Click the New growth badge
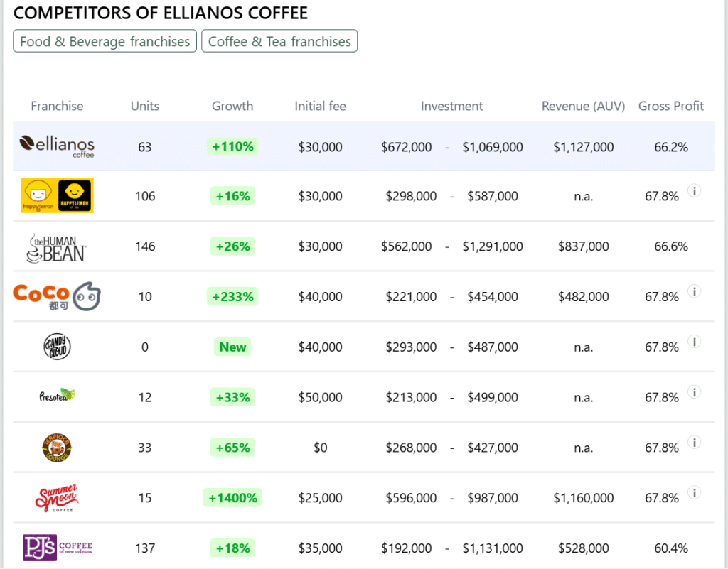Screen dimensions: 728x569 [232, 347]
